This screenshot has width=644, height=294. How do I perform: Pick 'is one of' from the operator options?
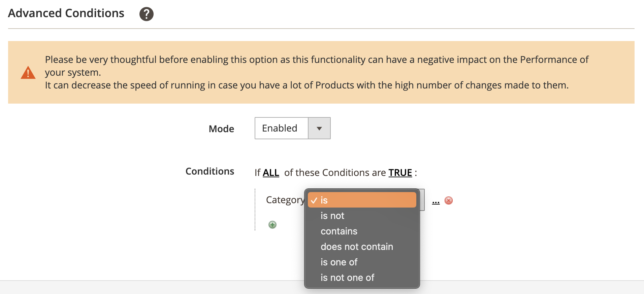339,262
